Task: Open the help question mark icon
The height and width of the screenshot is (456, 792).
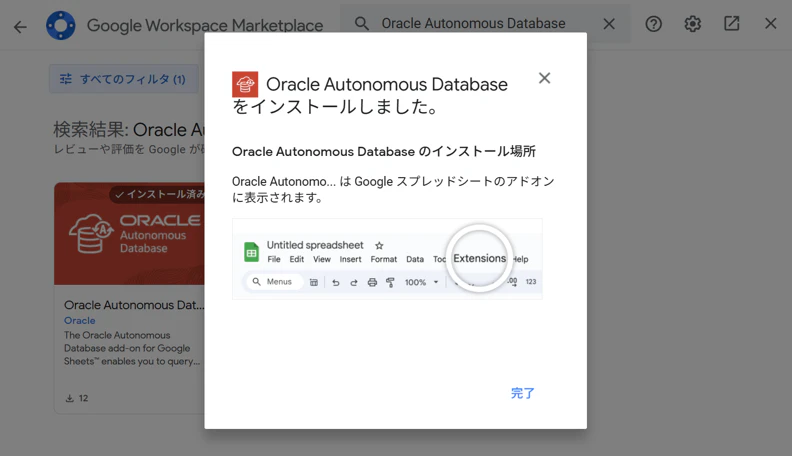Action: [x=653, y=24]
